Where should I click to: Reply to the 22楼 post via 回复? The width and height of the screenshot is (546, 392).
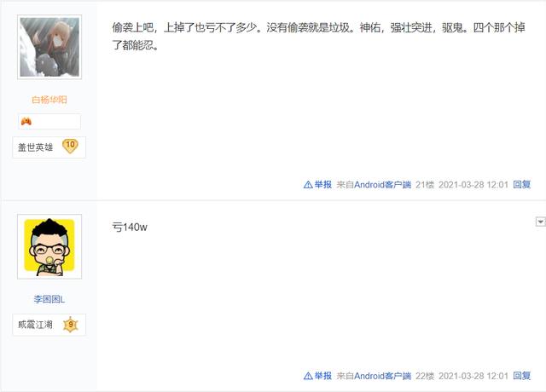(521, 376)
